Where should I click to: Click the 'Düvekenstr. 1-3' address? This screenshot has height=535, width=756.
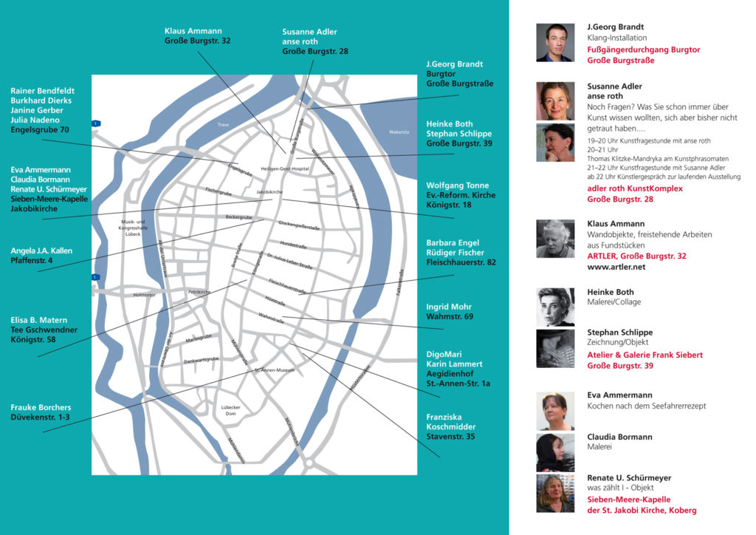tap(40, 417)
